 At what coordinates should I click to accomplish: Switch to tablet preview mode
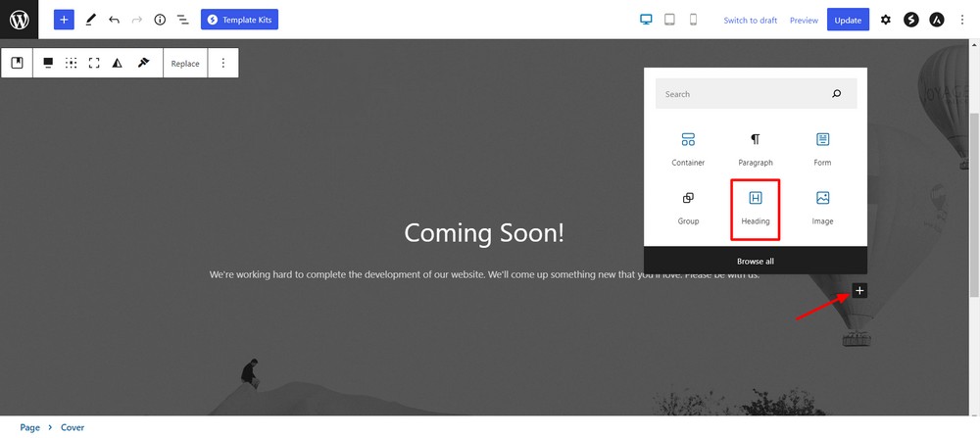670,20
